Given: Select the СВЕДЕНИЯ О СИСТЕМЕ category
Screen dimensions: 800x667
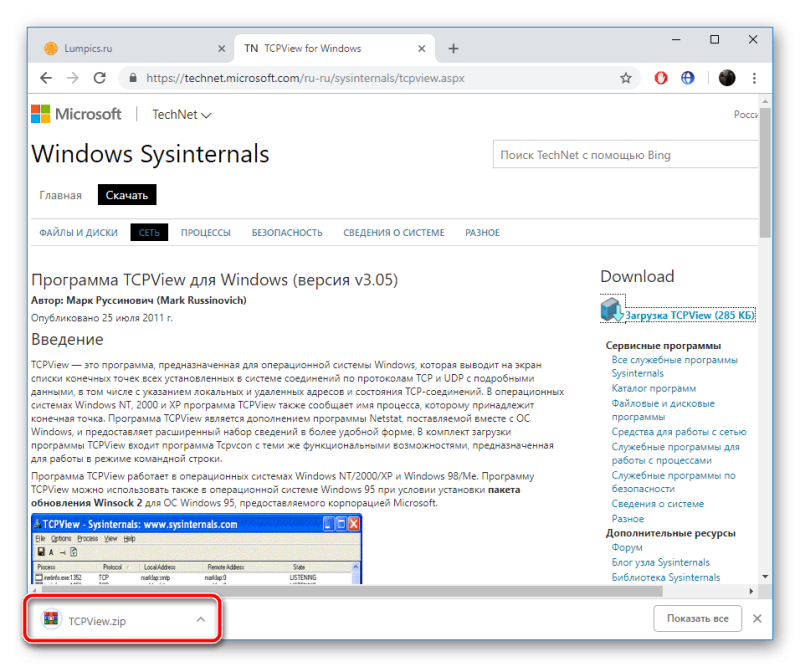Looking at the screenshot, I should pos(393,233).
